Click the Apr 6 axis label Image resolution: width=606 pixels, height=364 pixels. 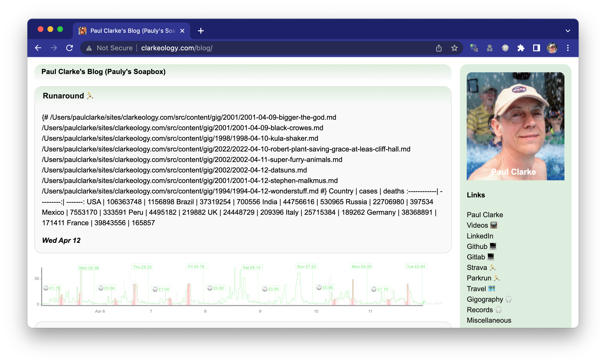click(100, 311)
